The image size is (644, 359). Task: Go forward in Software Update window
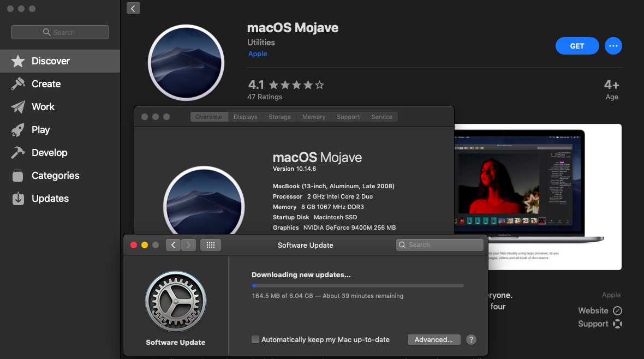tap(188, 245)
